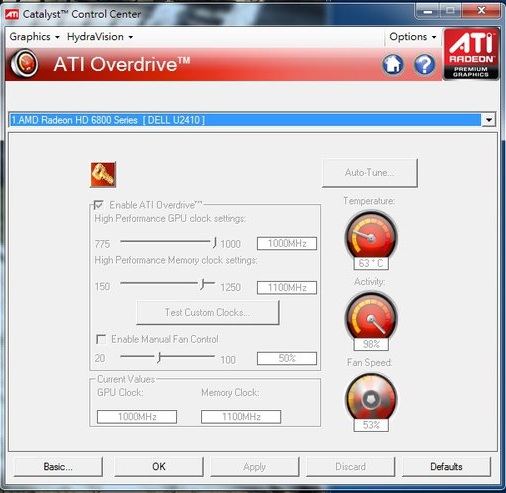The height and width of the screenshot is (493, 506).
Task: Click the ATI icon in the title bar
Action: tap(12, 14)
